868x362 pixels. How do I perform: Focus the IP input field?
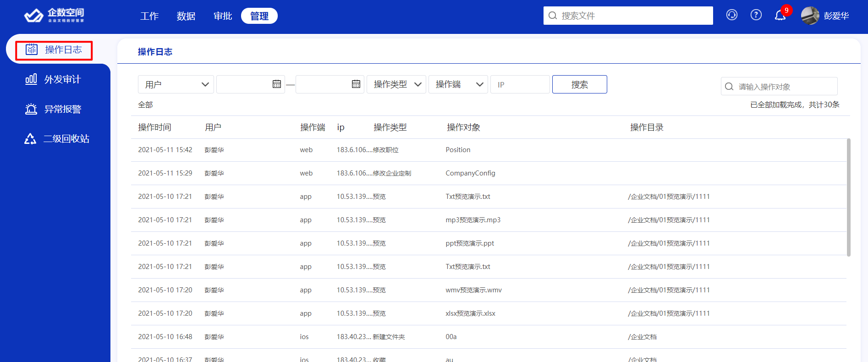coord(520,84)
